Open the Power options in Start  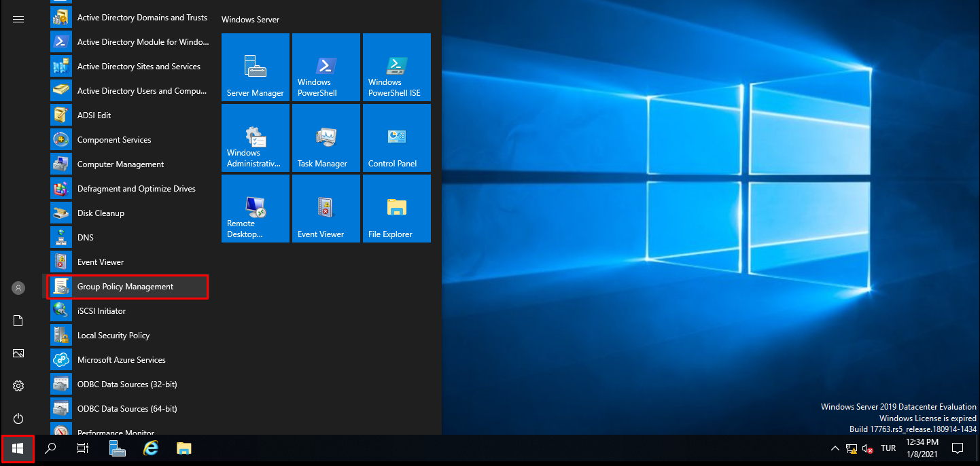[x=18, y=418]
